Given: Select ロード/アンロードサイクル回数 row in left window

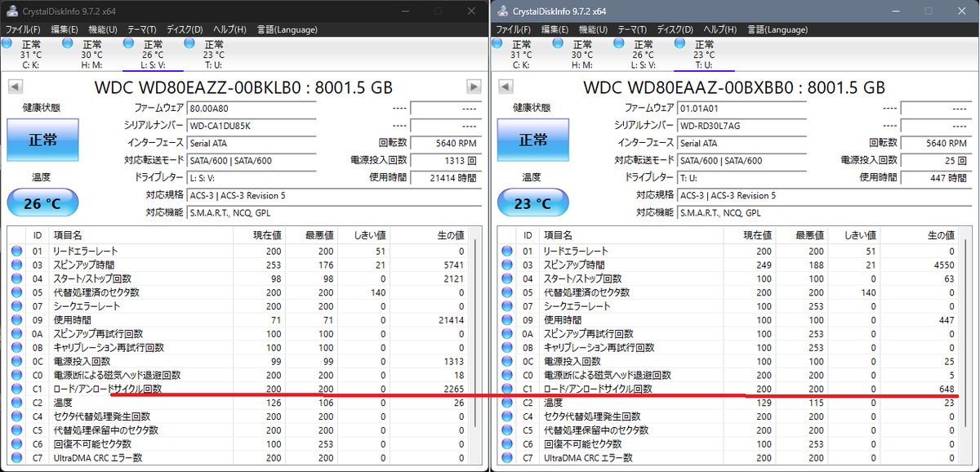Looking at the screenshot, I should click(239, 389).
